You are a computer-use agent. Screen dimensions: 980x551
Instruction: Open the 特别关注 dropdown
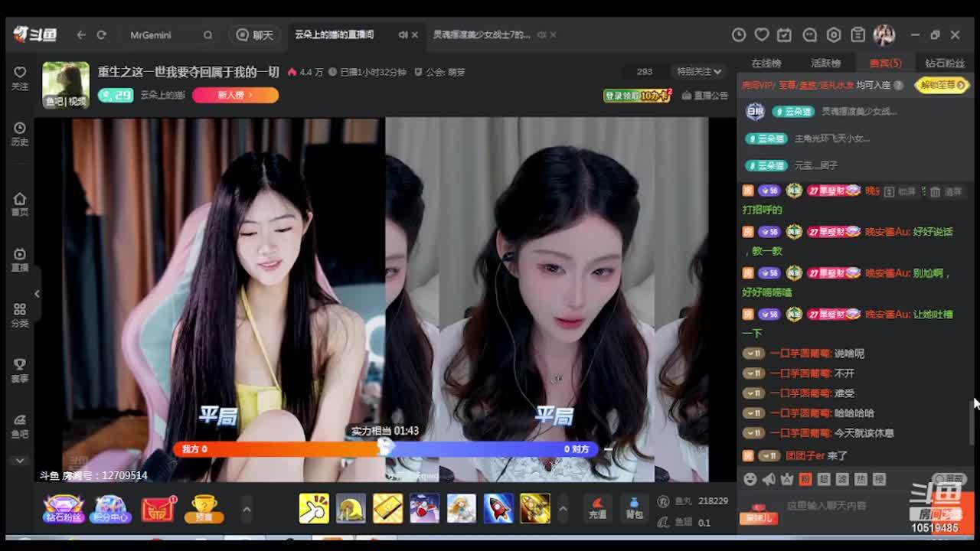pyautogui.click(x=699, y=72)
